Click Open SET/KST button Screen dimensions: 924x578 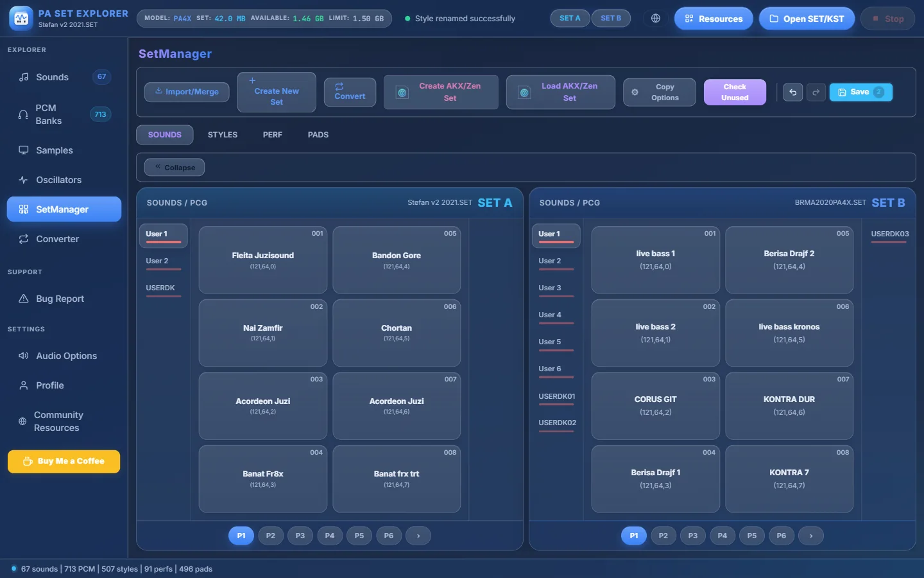pos(807,19)
